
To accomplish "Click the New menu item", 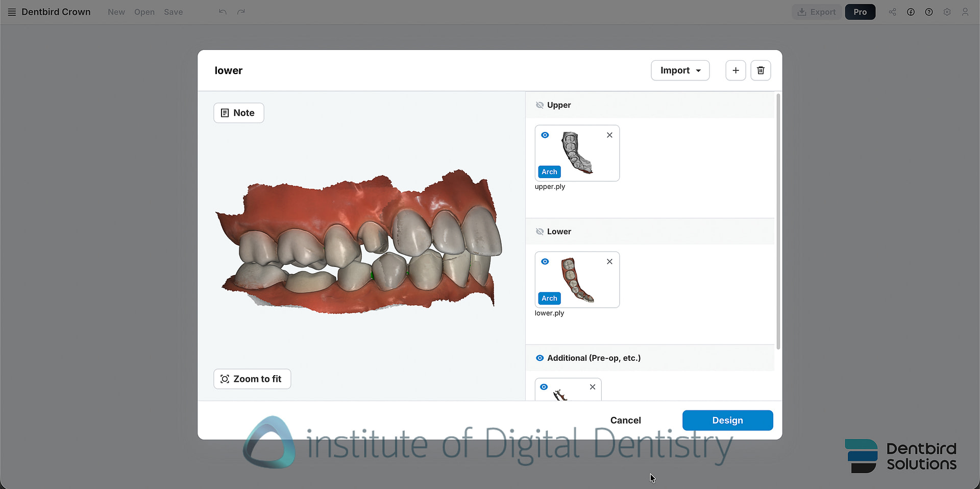I will 116,12.
